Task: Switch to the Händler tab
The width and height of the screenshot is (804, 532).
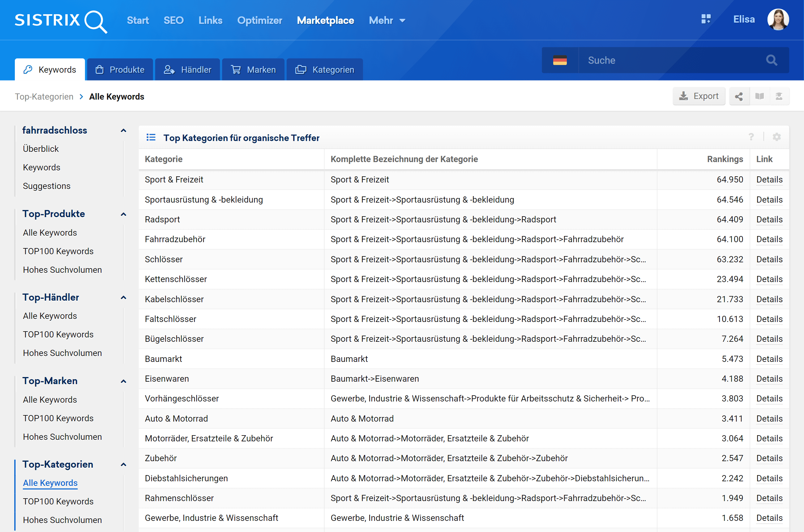Action: click(x=188, y=70)
